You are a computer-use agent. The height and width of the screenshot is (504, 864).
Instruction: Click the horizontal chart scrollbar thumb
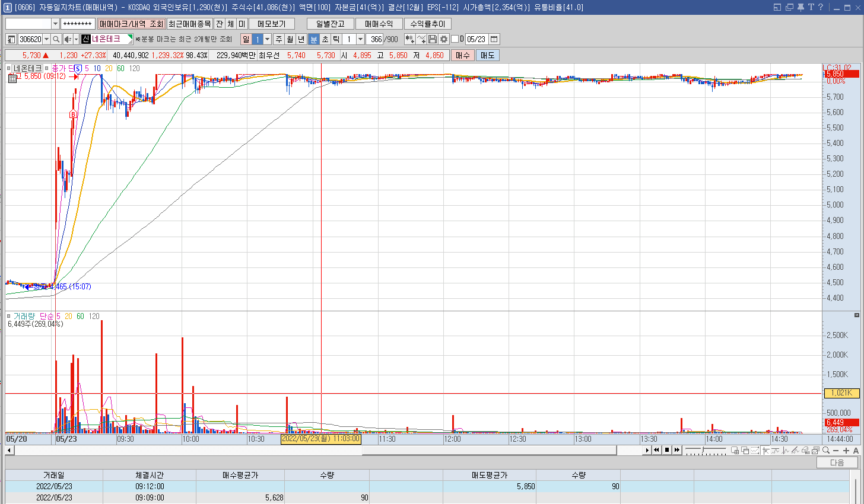click(490, 450)
